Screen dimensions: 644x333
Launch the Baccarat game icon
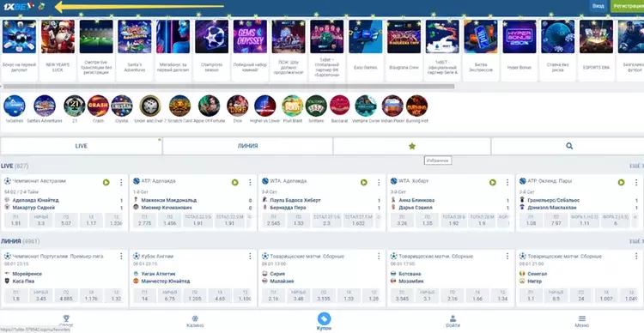(x=340, y=106)
